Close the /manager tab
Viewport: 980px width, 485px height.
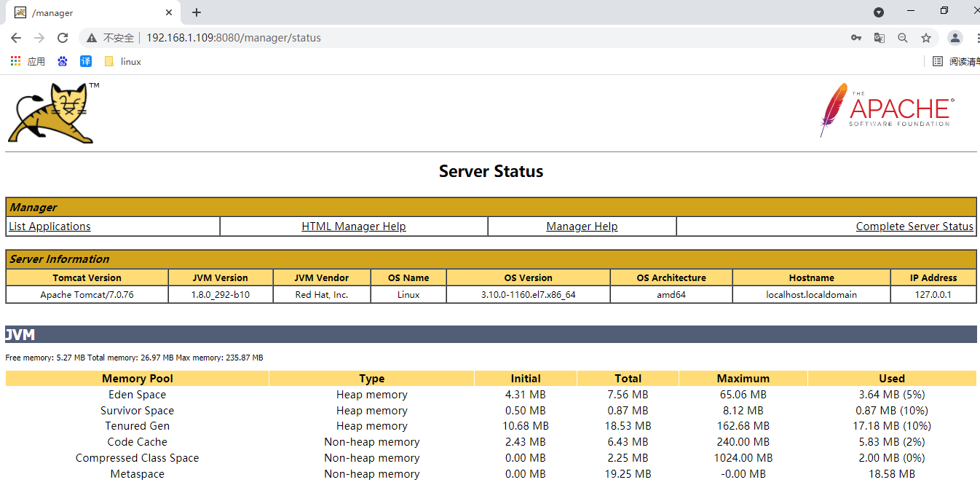[x=169, y=12]
